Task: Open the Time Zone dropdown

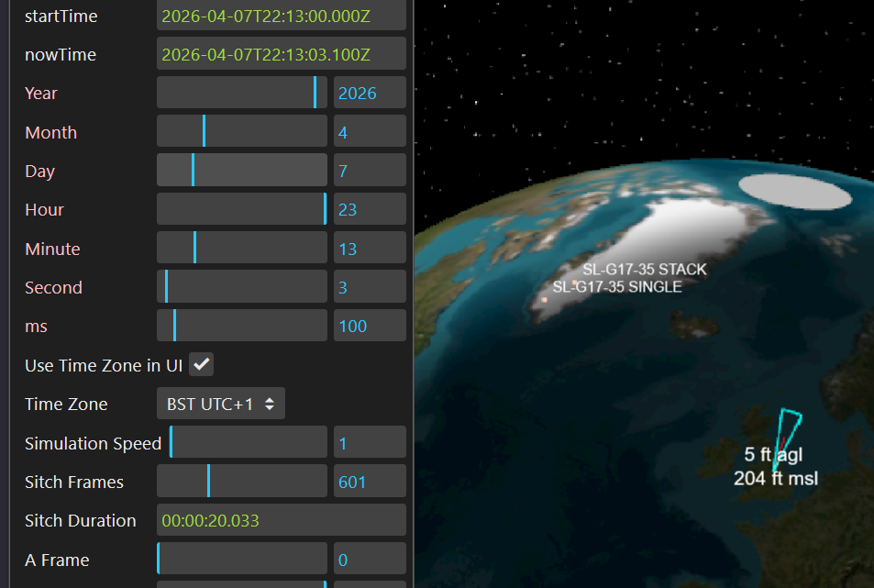Action: point(221,404)
